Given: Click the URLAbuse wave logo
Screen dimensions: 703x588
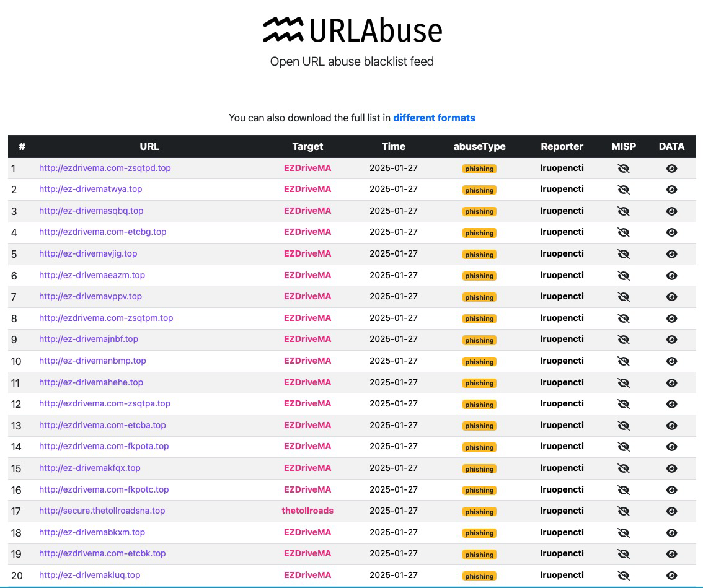Looking at the screenshot, I should click(283, 30).
